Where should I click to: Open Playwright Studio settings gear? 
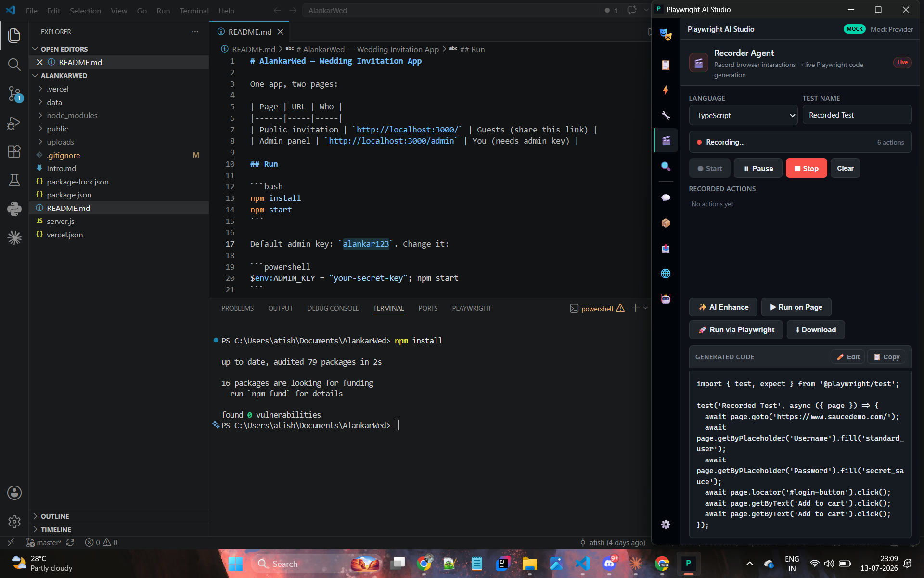pos(666,525)
